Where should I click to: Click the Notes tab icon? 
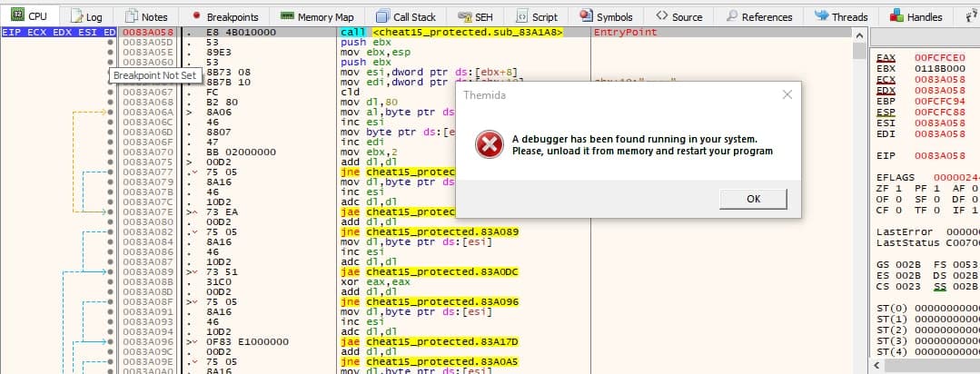point(133,16)
